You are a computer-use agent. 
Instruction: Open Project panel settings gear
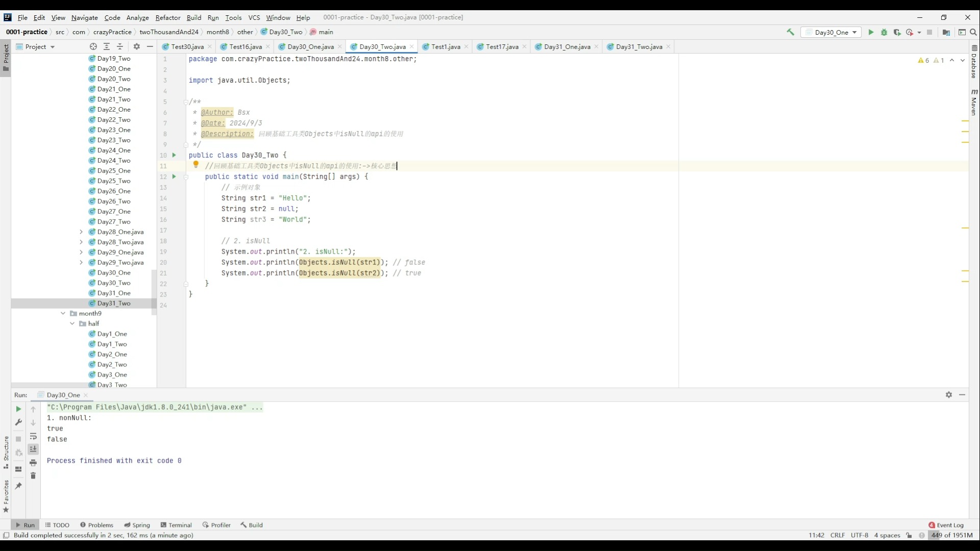(136, 46)
